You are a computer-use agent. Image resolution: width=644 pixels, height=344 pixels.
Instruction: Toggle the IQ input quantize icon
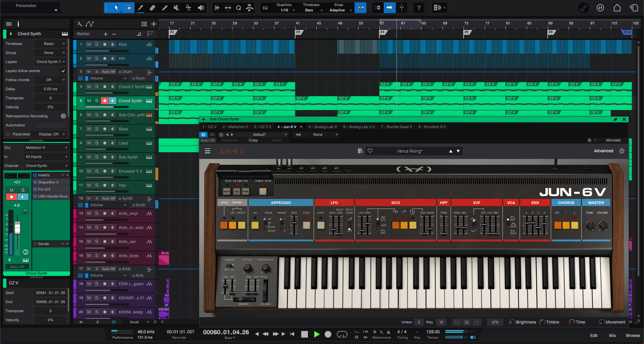[265, 8]
